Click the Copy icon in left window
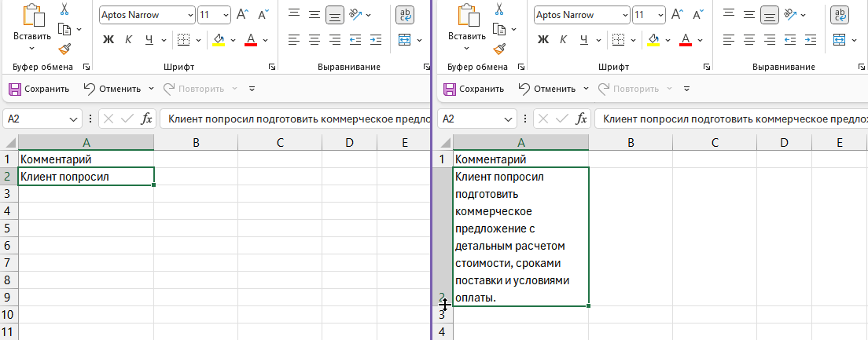 pyautogui.click(x=64, y=29)
